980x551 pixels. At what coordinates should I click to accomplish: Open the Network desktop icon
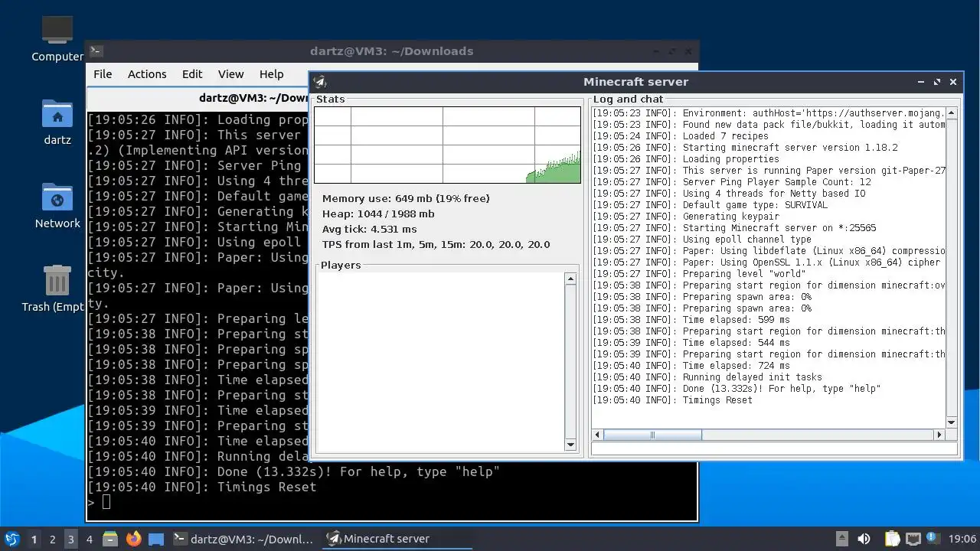(57, 205)
